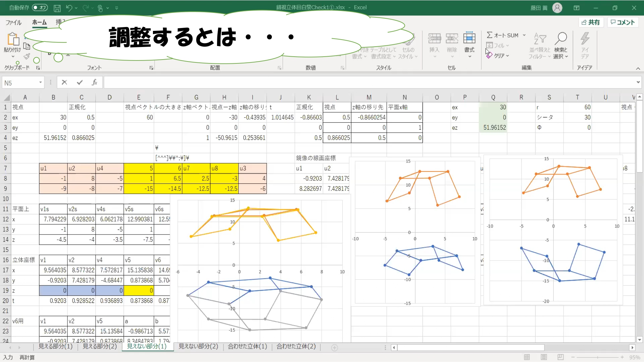The image size is (644, 362).
Task: Toggle the AutoSave switch
Action: tap(40, 8)
